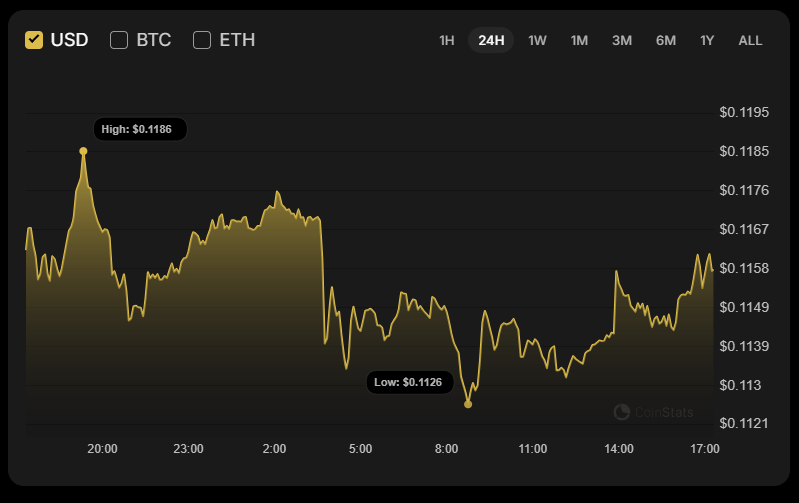The height and width of the screenshot is (503, 799).
Task: Click the high price point marker
Action: click(83, 151)
